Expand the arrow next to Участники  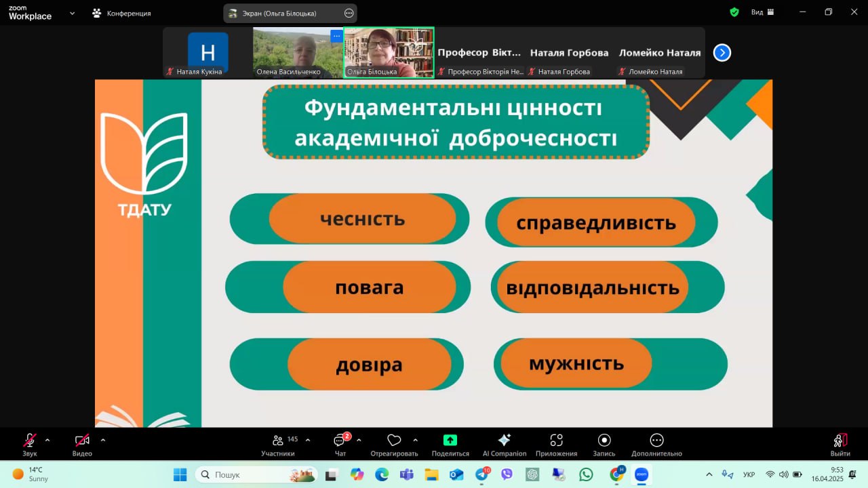(308, 440)
